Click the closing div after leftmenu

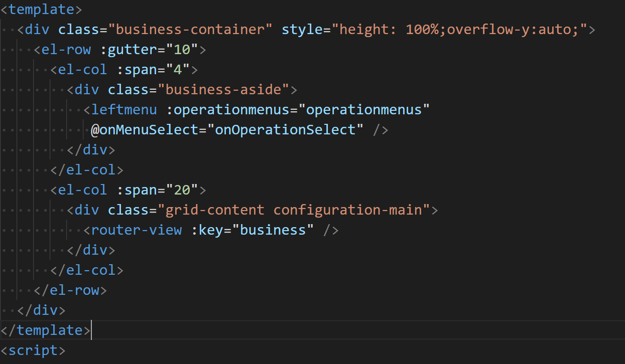point(91,150)
